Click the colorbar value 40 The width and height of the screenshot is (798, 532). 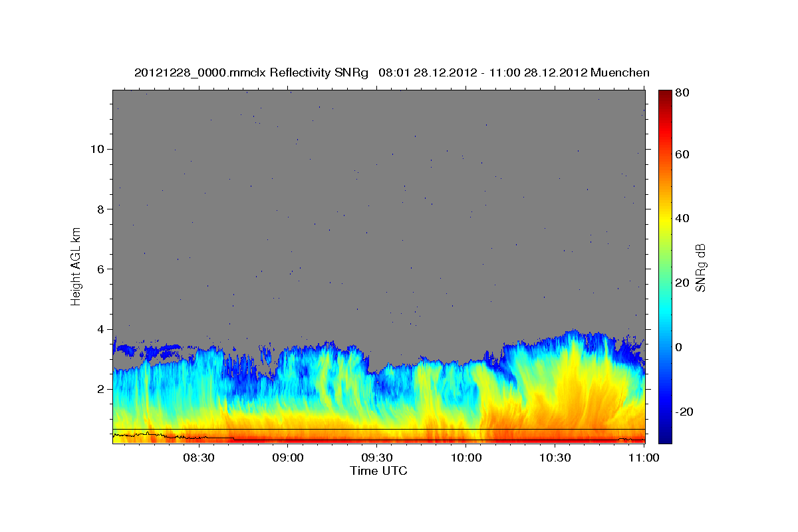tap(682, 218)
